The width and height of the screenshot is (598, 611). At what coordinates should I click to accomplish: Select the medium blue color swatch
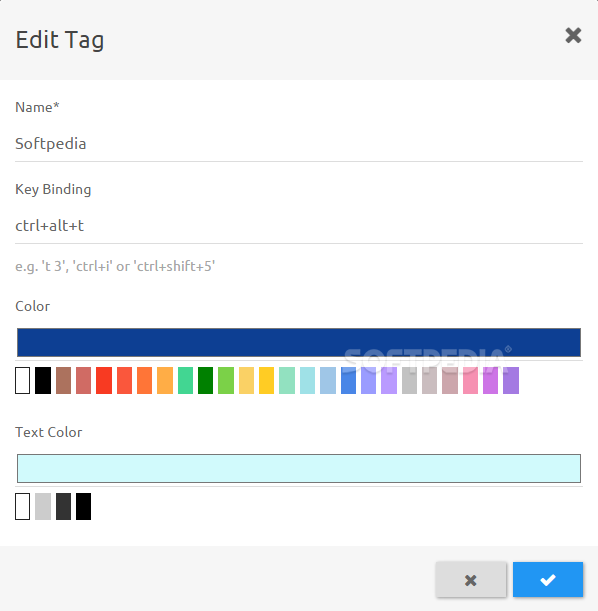tap(348, 380)
